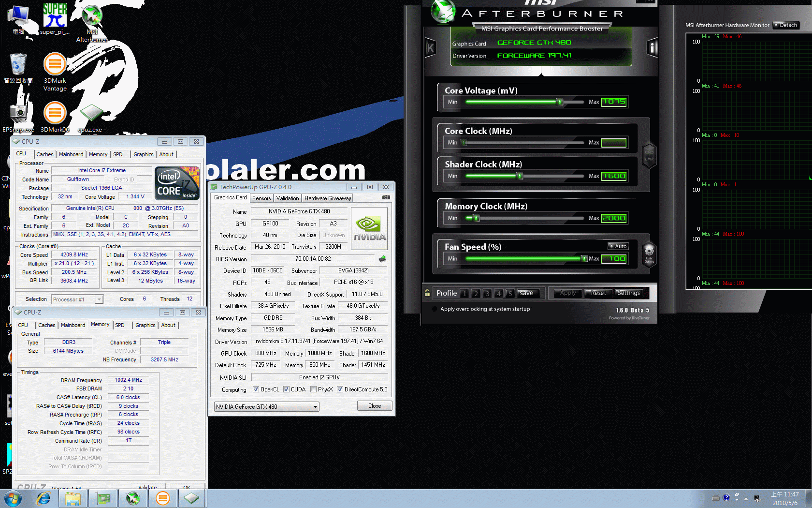Screen dimensions: 812x508
Task: Toggle the fan speed Auto button
Action: pos(618,246)
